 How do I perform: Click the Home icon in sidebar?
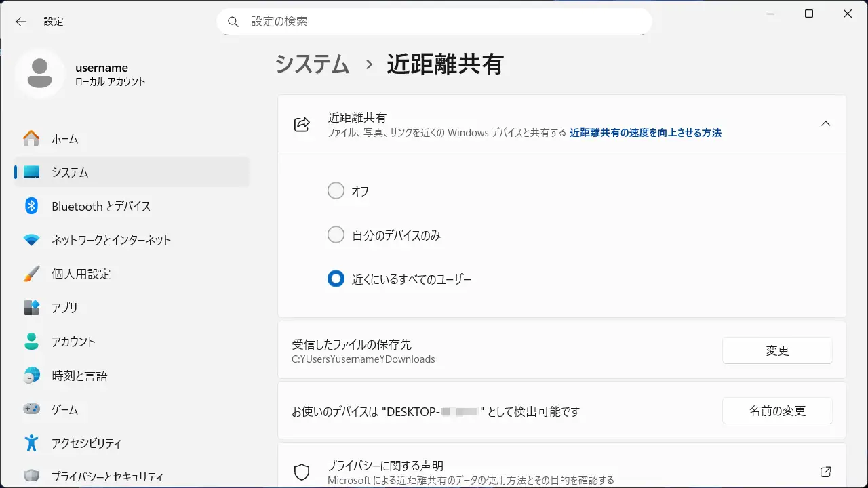[x=31, y=138]
